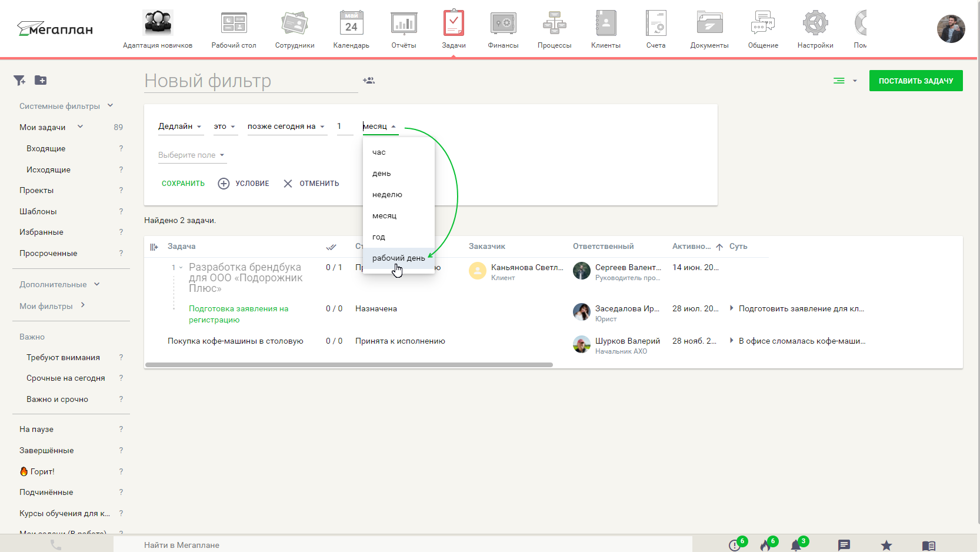
Task: Open the Финансы safe icon
Action: point(504,24)
